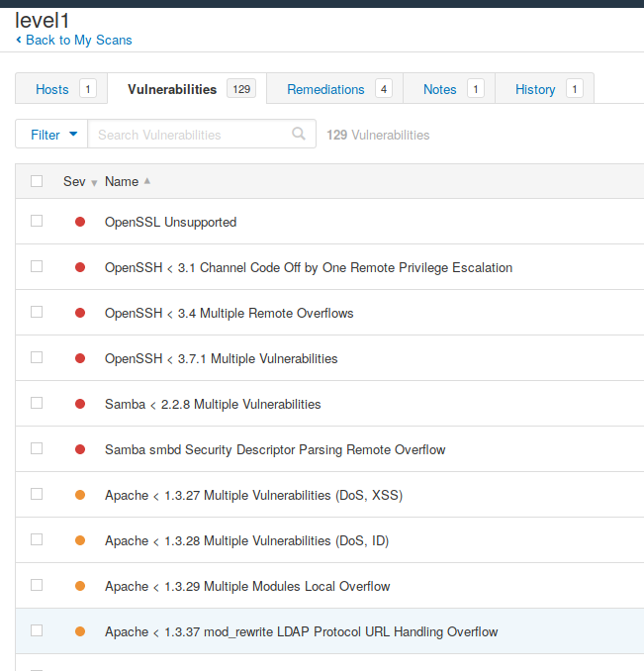Screen dimensions: 644x671
Task: Click the level1 scan title
Action: click(x=42, y=20)
